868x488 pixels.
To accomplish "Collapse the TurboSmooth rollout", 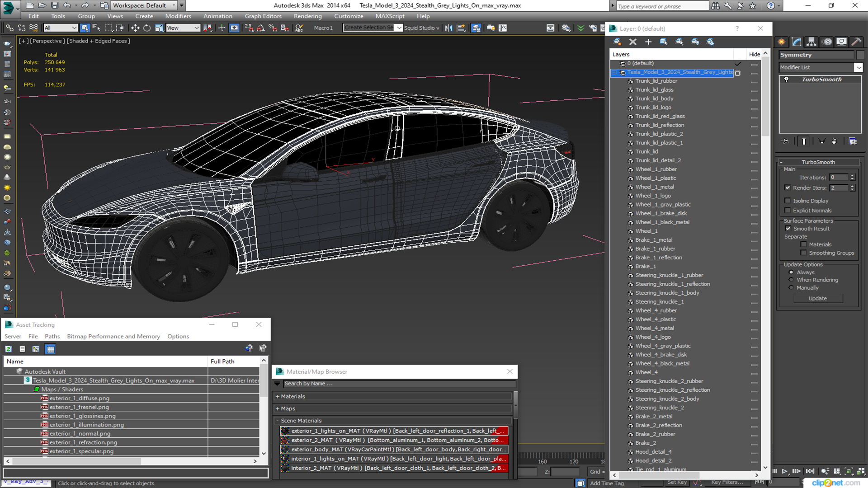I will tap(819, 162).
